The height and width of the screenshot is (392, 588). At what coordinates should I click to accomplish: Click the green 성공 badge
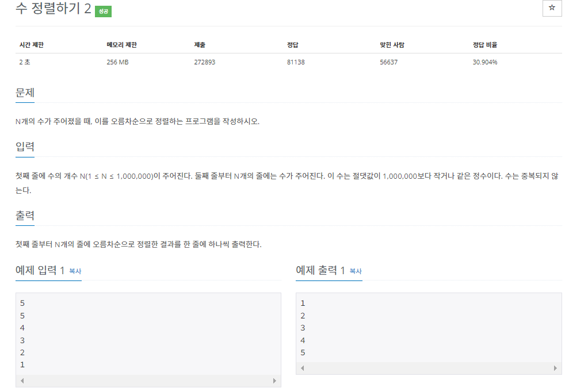[103, 11]
